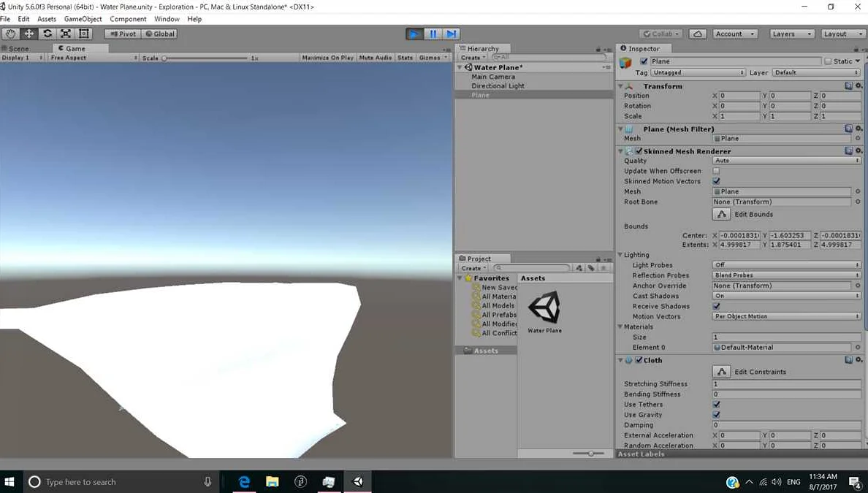868x493 pixels.
Task: Click the Edit Constraints button
Action: point(720,372)
